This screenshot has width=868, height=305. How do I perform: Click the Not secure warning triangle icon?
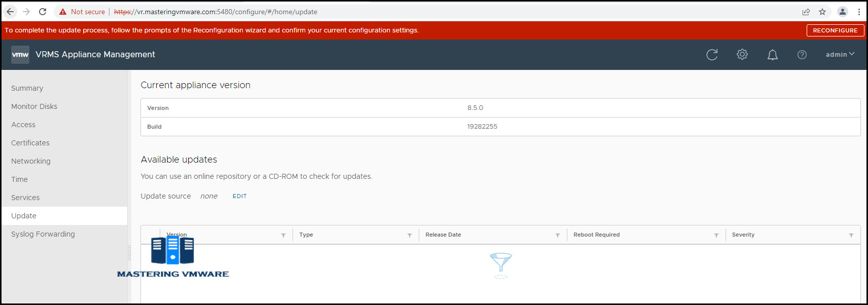63,12
